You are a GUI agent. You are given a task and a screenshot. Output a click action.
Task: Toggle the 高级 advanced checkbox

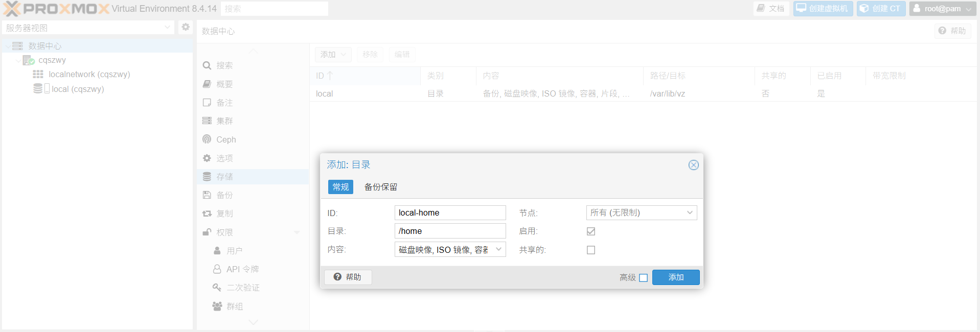pyautogui.click(x=644, y=278)
